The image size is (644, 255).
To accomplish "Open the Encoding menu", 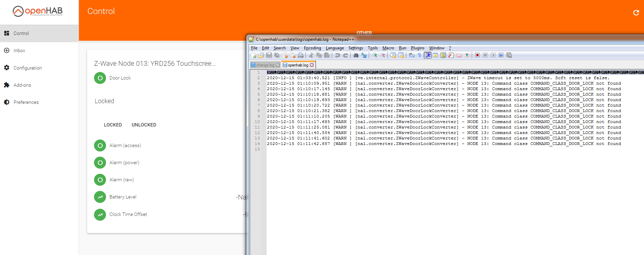I will 312,48.
